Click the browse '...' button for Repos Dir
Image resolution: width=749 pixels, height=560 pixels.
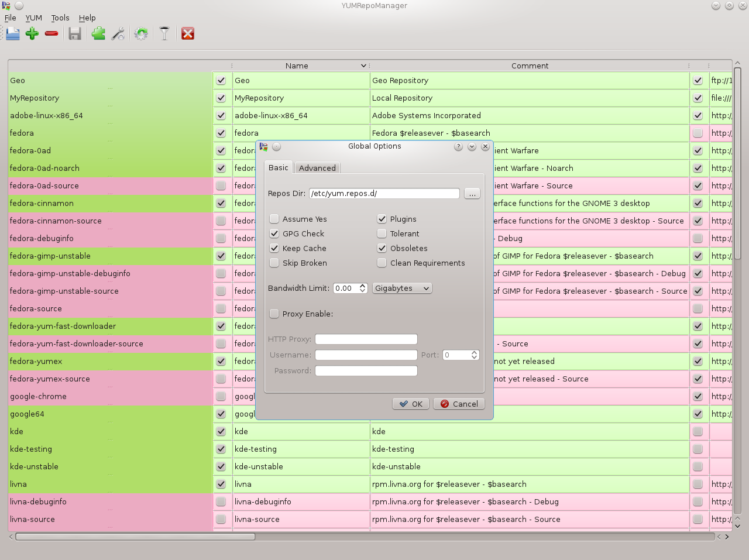472,193
